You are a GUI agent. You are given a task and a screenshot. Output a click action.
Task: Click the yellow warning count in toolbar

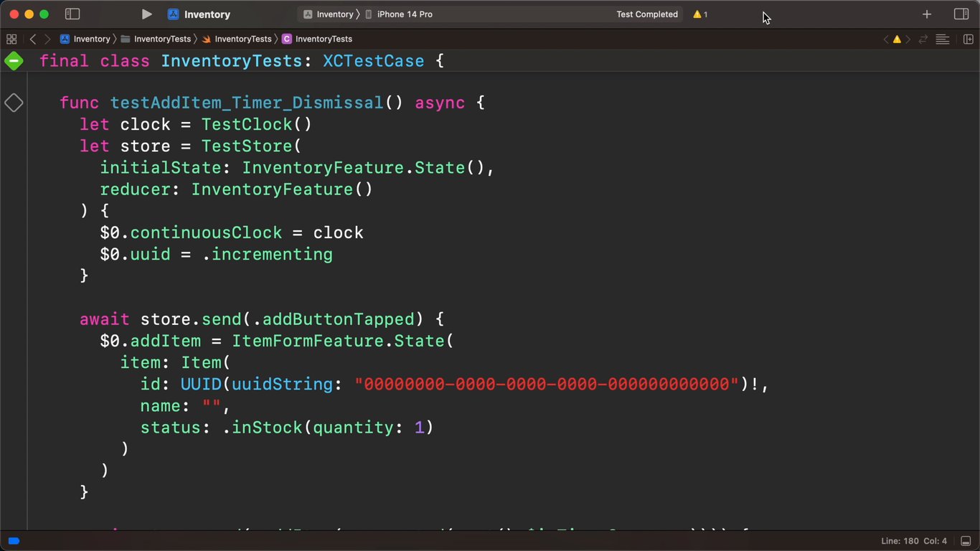click(x=700, y=14)
